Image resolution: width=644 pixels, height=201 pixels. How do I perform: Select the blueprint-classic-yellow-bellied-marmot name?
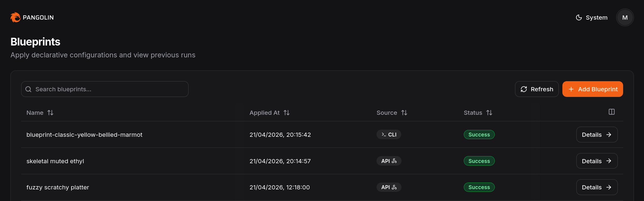click(84, 135)
